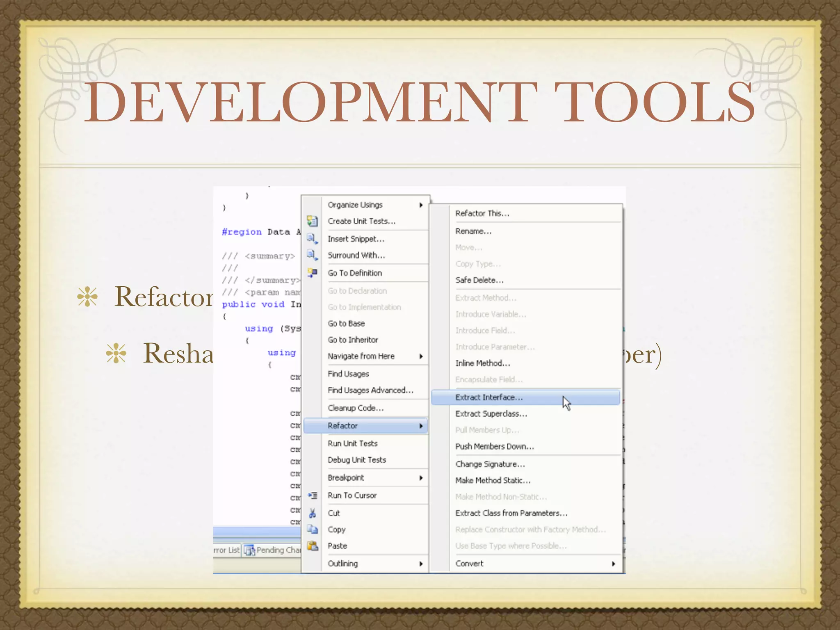Click the #region Data code line
The width and height of the screenshot is (840, 630).
[261, 232]
